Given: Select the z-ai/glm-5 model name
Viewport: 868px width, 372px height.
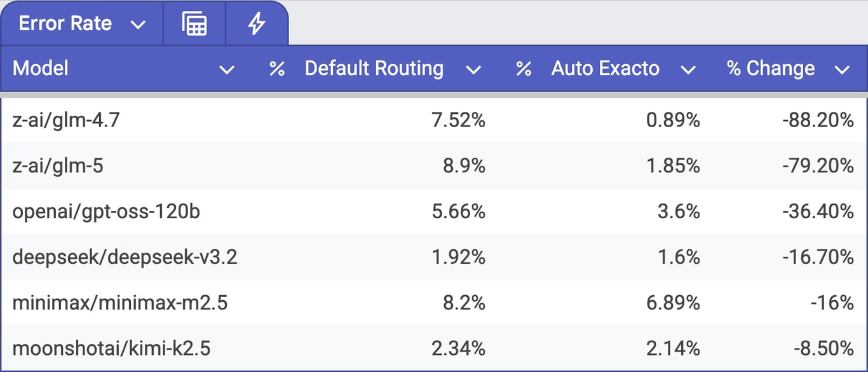Looking at the screenshot, I should (x=58, y=166).
